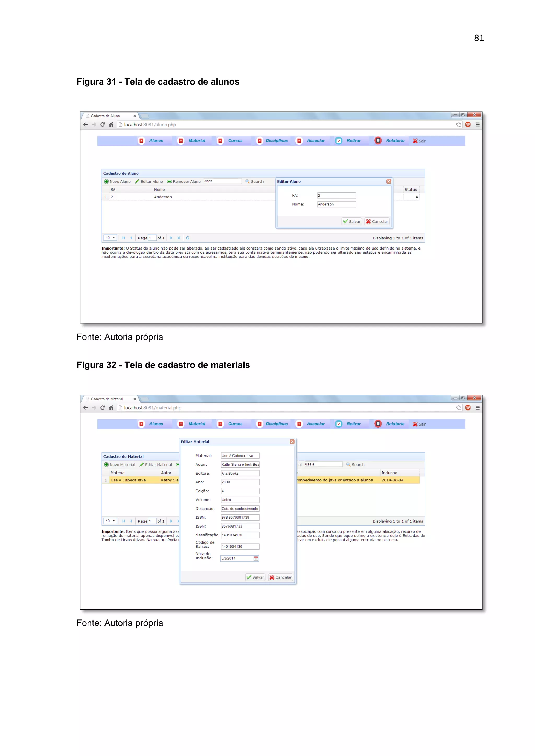This screenshot has width=535, height=756.
Task: Go to next page in Aluno grid
Action: pos(171,238)
